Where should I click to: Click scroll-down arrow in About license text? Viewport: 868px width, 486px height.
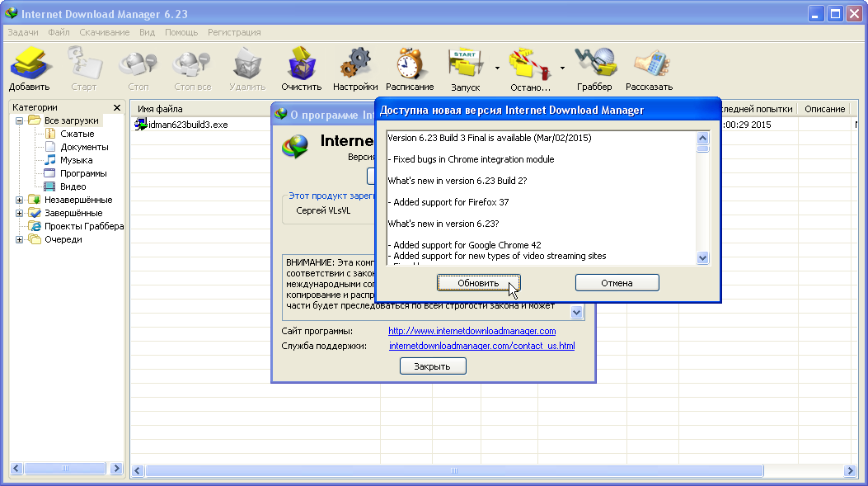(x=577, y=313)
